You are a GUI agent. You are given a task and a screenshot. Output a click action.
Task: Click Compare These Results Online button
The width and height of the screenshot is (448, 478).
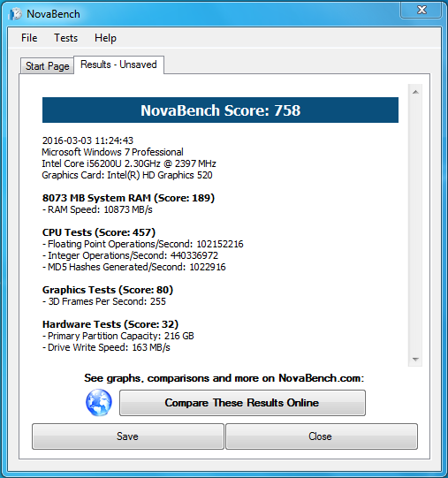click(x=242, y=403)
